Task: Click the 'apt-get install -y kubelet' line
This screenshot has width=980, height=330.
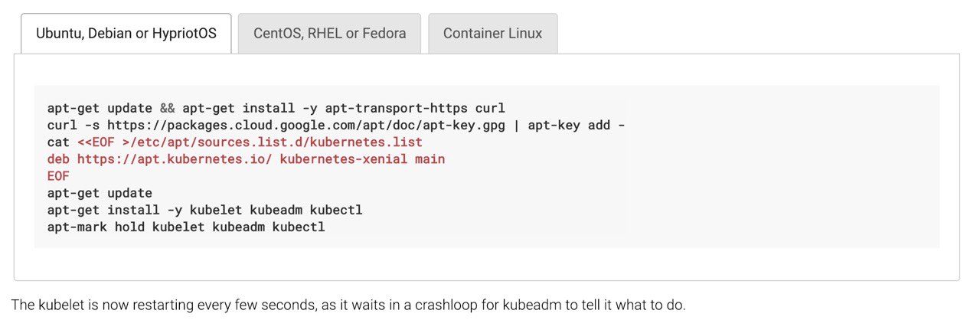Action: [204, 210]
